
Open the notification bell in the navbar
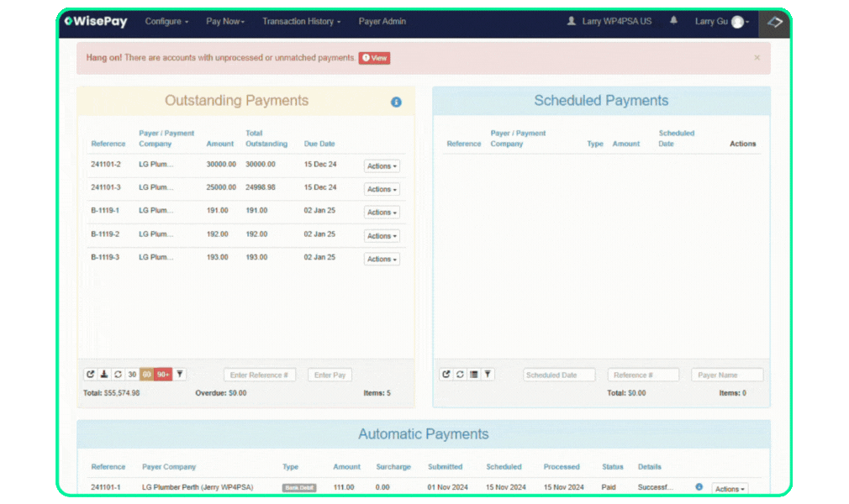pyautogui.click(x=673, y=20)
